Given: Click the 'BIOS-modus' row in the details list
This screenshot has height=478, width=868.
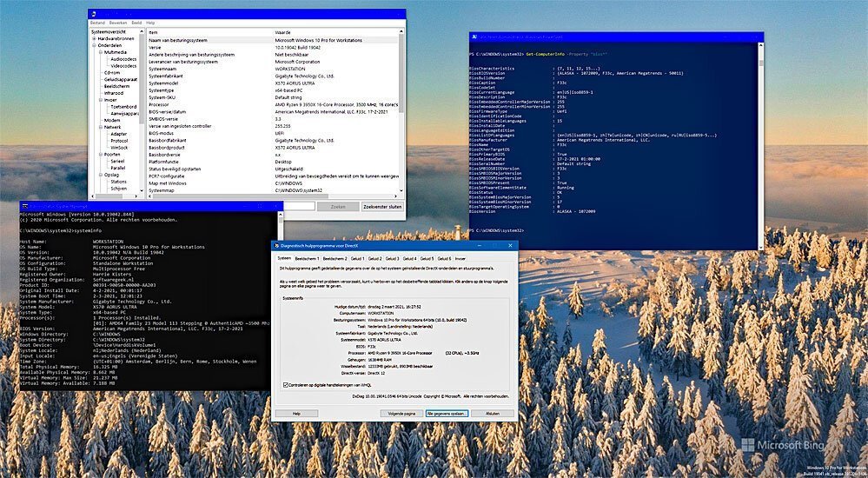Looking at the screenshot, I should [273, 134].
